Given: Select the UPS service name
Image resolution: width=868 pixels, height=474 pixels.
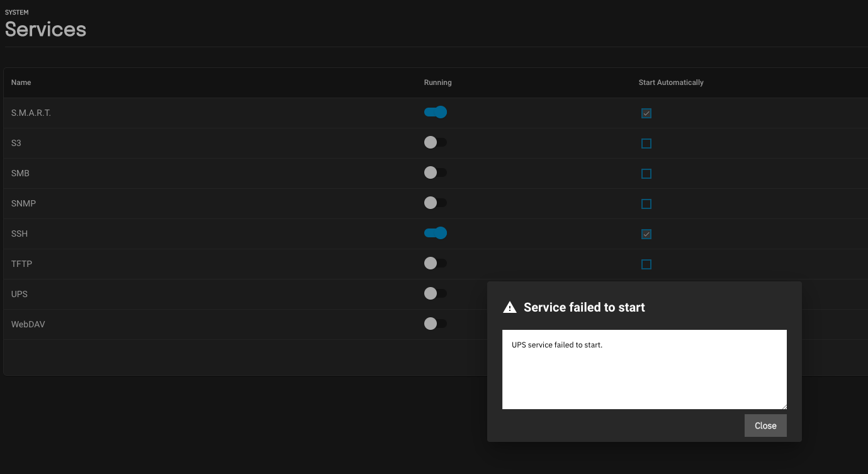Looking at the screenshot, I should coord(20,294).
